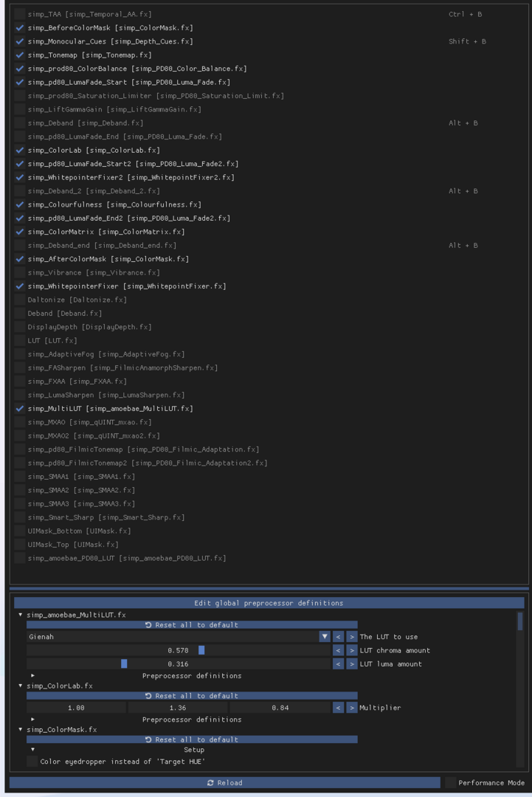Collapse the simp_amoebae_MultiLUT.fx section
Image resolution: width=532 pixels, height=797 pixels.
click(21, 615)
